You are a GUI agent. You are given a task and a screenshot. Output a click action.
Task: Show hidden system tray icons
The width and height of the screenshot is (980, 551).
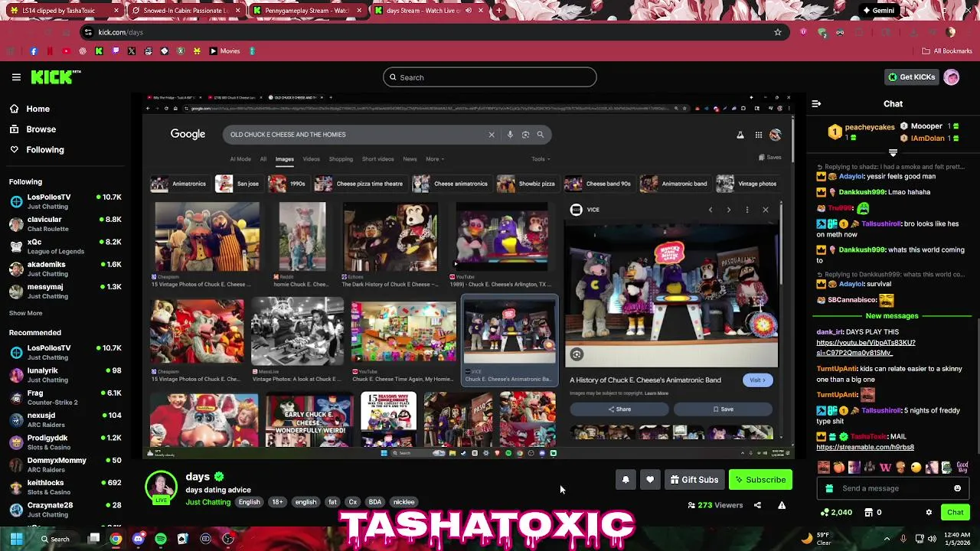click(x=887, y=539)
